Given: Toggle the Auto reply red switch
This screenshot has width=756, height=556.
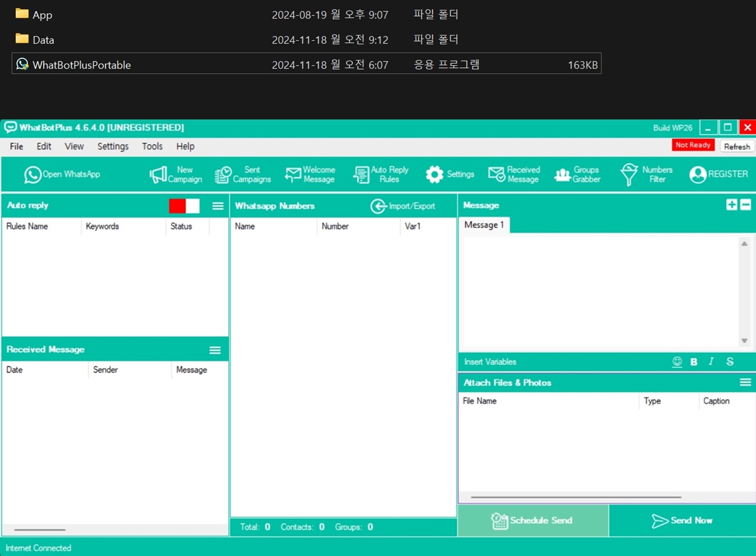Looking at the screenshot, I should coord(184,206).
